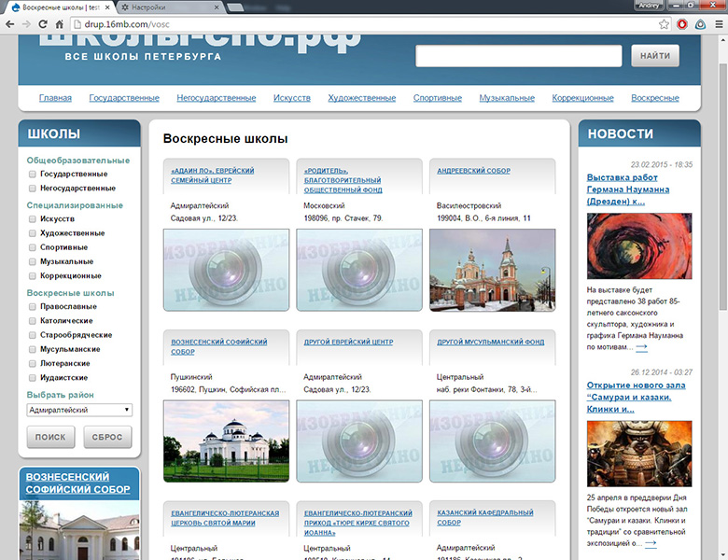The width and height of the screenshot is (728, 560).
Task: Click the Андреевский собор church photo
Action: tap(492, 270)
